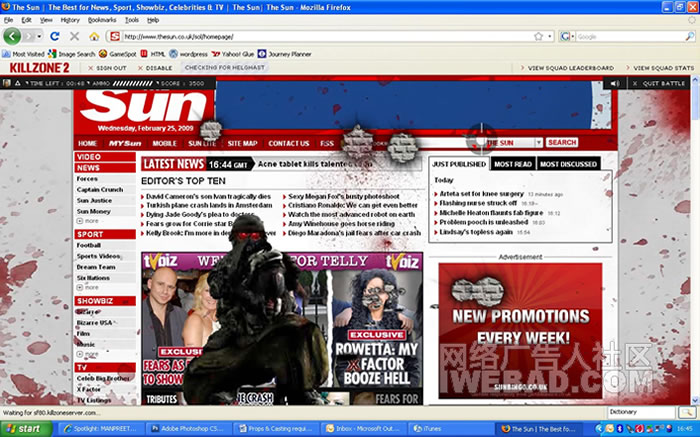Open CONTACT US in the navigation bar
Screen dimensions: 700x437
point(289,143)
